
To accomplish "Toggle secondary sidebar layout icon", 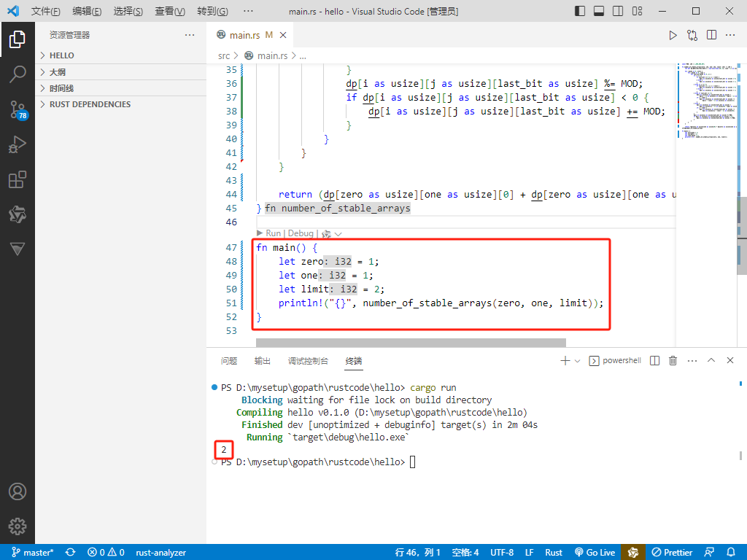I will (618, 11).
